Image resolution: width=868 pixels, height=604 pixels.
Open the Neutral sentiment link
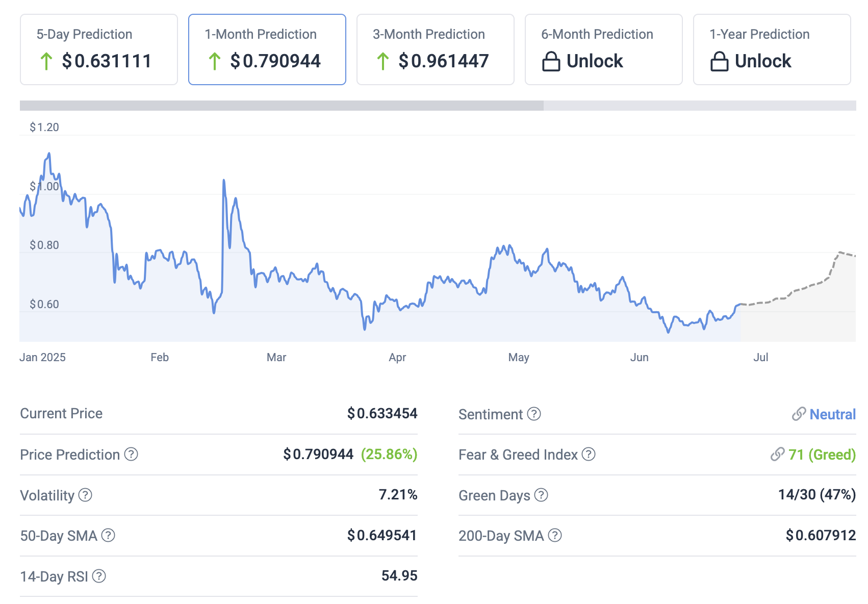pos(832,414)
